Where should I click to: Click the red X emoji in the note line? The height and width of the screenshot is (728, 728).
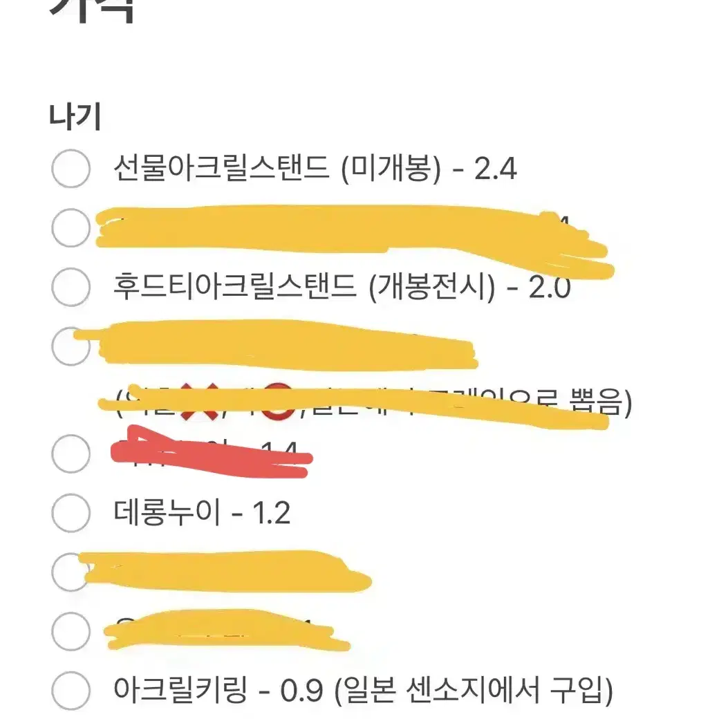click(x=199, y=402)
